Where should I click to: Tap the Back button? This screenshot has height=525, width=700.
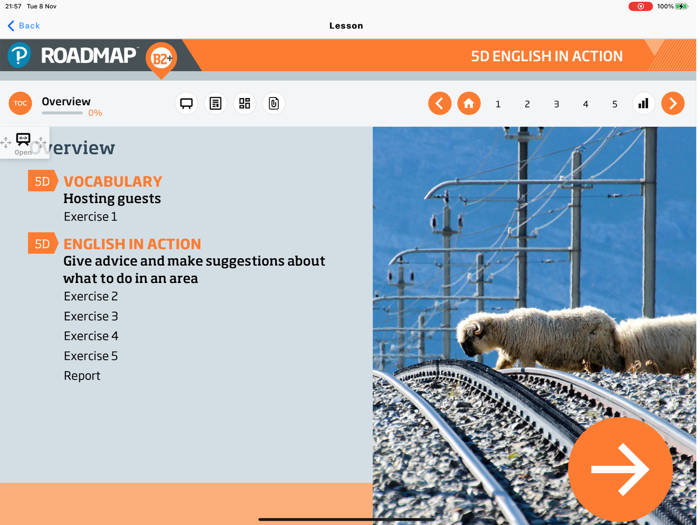tap(24, 26)
